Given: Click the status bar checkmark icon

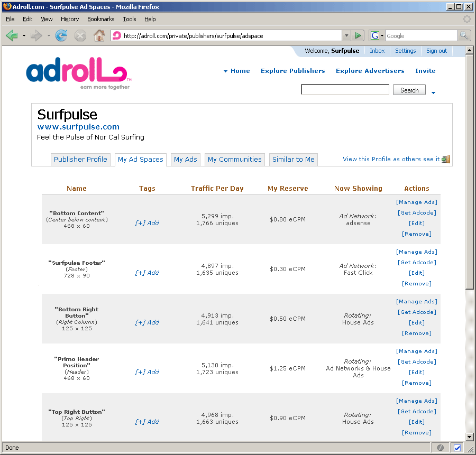Looking at the screenshot, I should click(x=457, y=448).
